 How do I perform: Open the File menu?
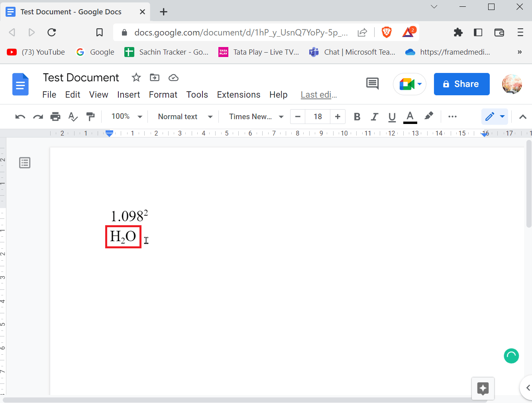point(49,95)
